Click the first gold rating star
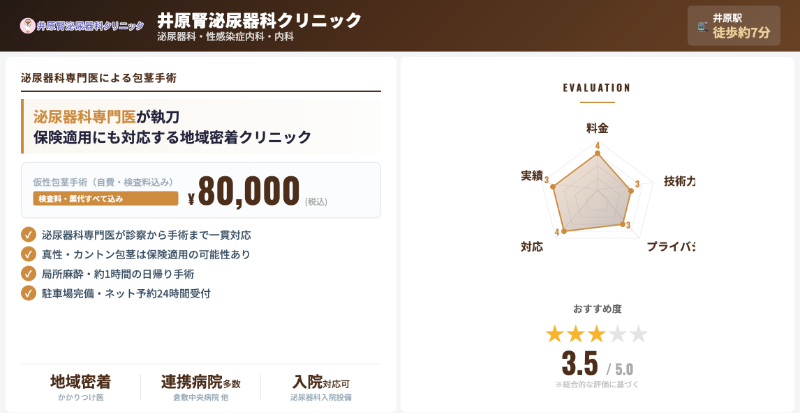The image size is (800, 418). (555, 334)
